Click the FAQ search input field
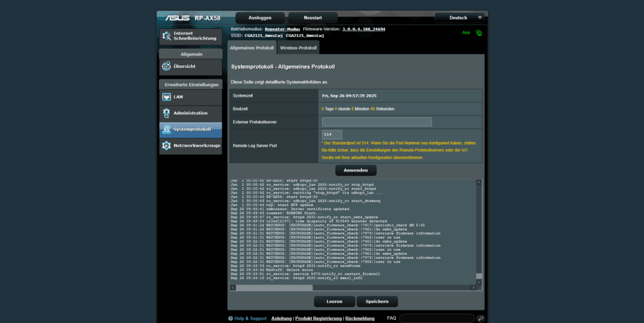The width and height of the screenshot is (644, 323). tap(436, 318)
